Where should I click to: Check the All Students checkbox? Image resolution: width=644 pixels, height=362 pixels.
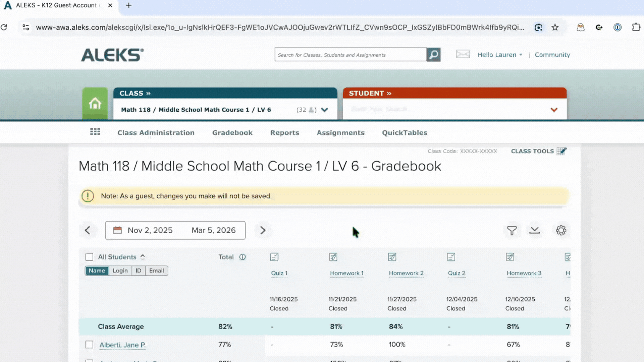[x=89, y=257]
